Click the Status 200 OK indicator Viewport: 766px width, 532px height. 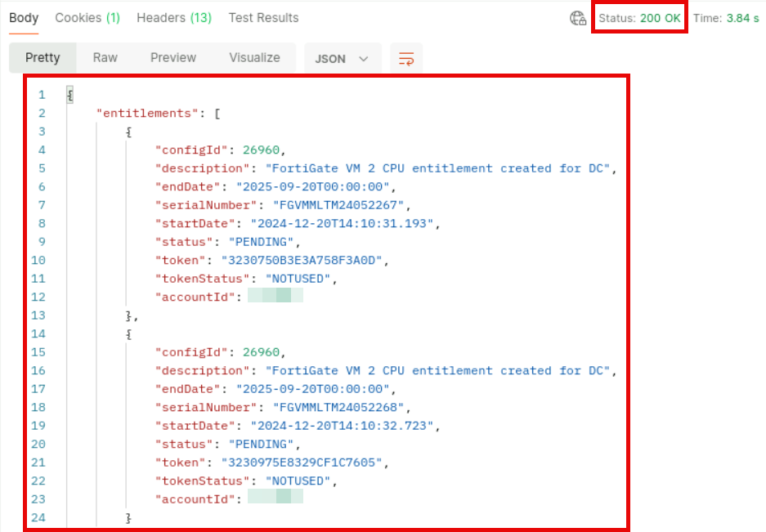[639, 18]
